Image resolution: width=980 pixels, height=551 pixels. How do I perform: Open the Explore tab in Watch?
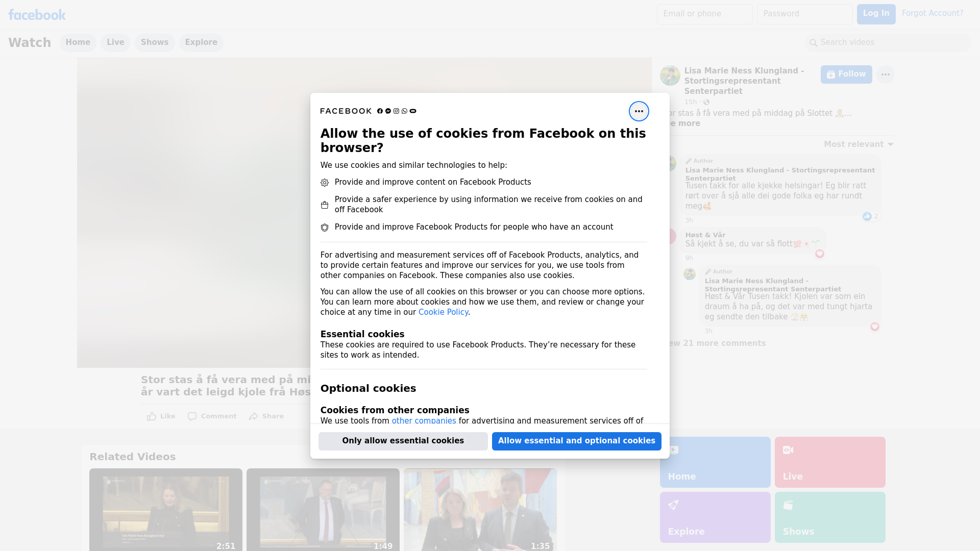tap(201, 43)
